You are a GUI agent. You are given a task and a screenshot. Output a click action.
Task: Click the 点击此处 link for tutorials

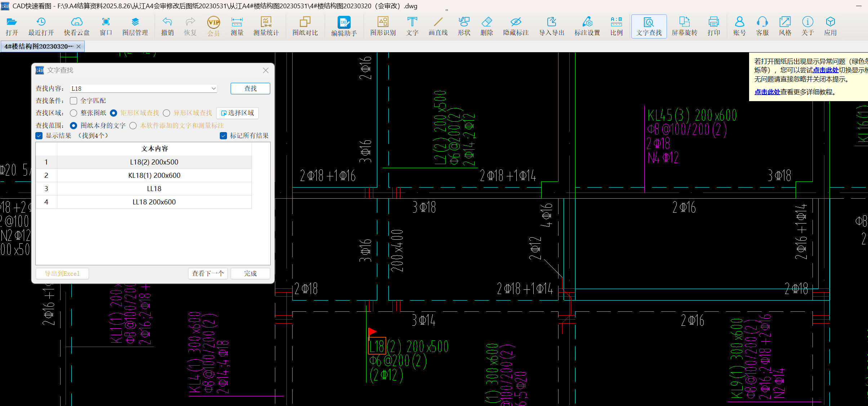767,92
